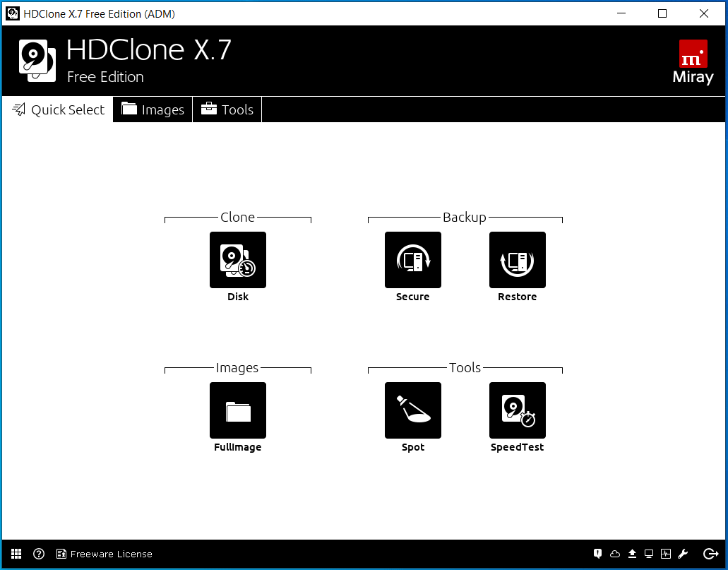Open the grid app launcher menu
728x570 pixels.
[x=16, y=554]
